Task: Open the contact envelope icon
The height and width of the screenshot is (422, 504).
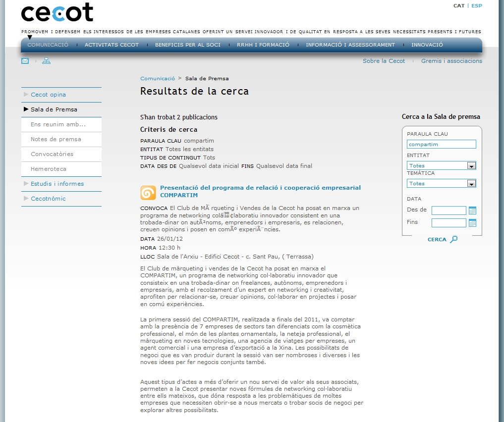Action: pyautogui.click(x=25, y=61)
